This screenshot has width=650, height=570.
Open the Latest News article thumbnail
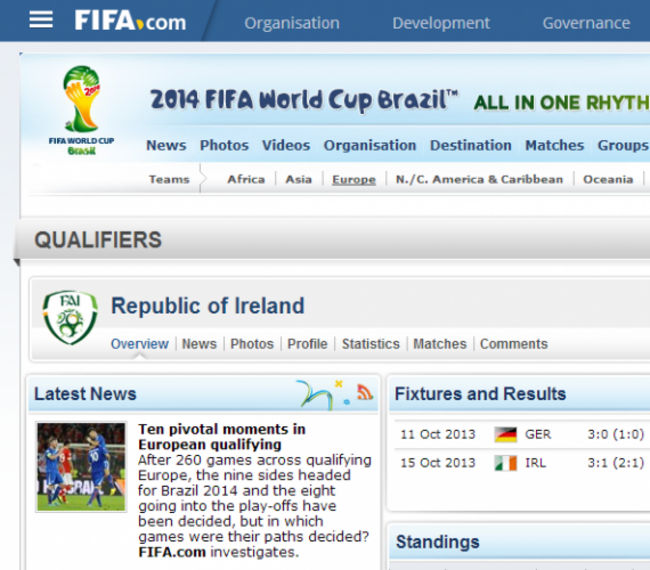click(81, 467)
